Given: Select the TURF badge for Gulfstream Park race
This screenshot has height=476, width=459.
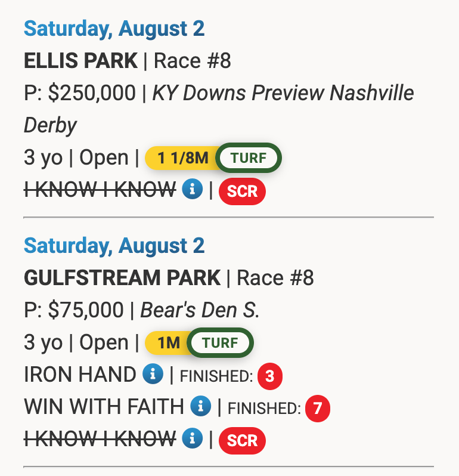Looking at the screenshot, I should point(220,343).
